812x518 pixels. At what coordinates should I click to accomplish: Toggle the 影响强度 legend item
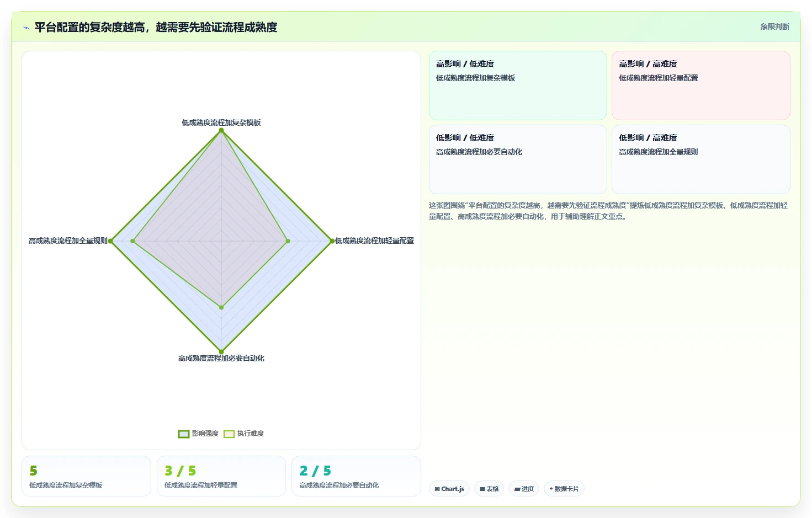click(x=198, y=434)
